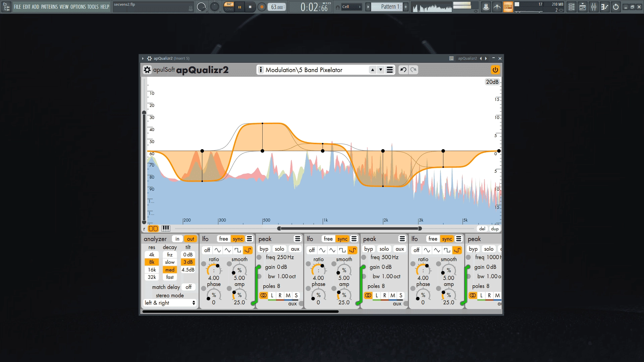
Task: Click aux button on 250 Hz peak
Action: pyautogui.click(x=295, y=249)
